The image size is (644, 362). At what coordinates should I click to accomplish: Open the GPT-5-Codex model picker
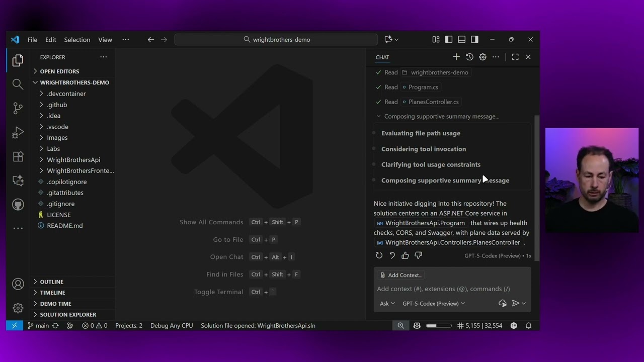pyautogui.click(x=433, y=303)
